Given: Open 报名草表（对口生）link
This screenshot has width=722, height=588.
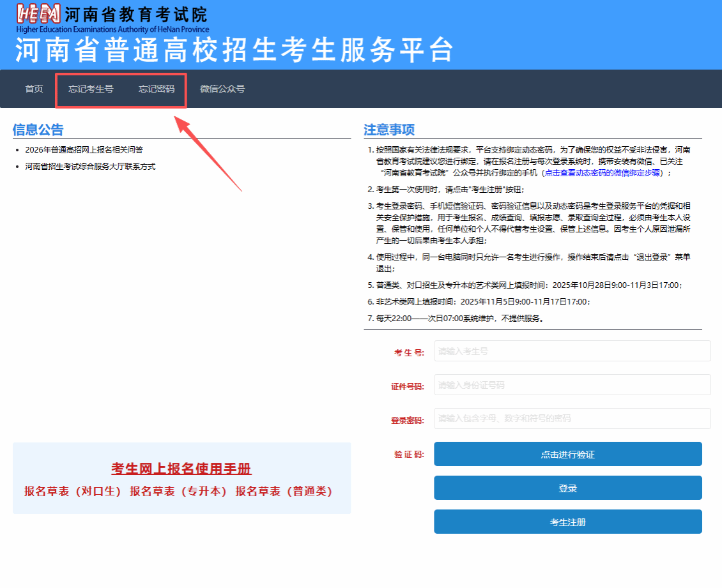Looking at the screenshot, I should pyautogui.click(x=73, y=492).
